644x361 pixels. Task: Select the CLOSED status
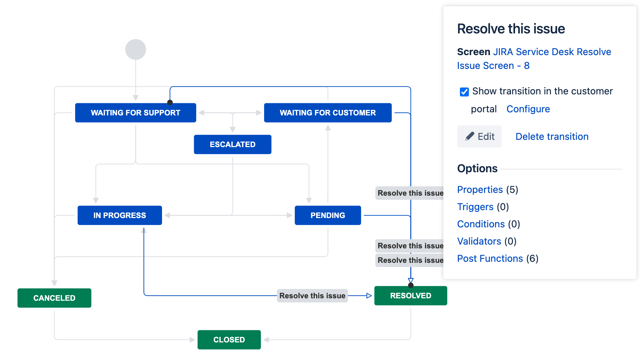pos(229,340)
